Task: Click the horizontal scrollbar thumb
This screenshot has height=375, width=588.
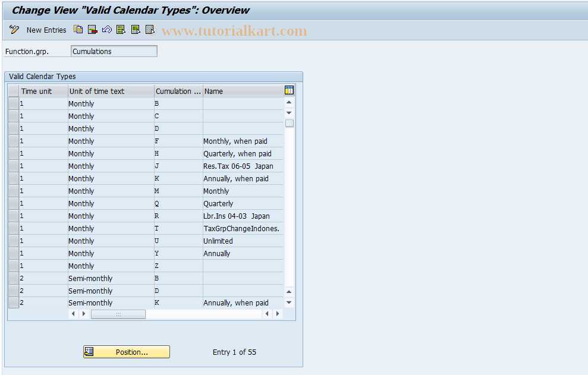Action: [x=118, y=314]
